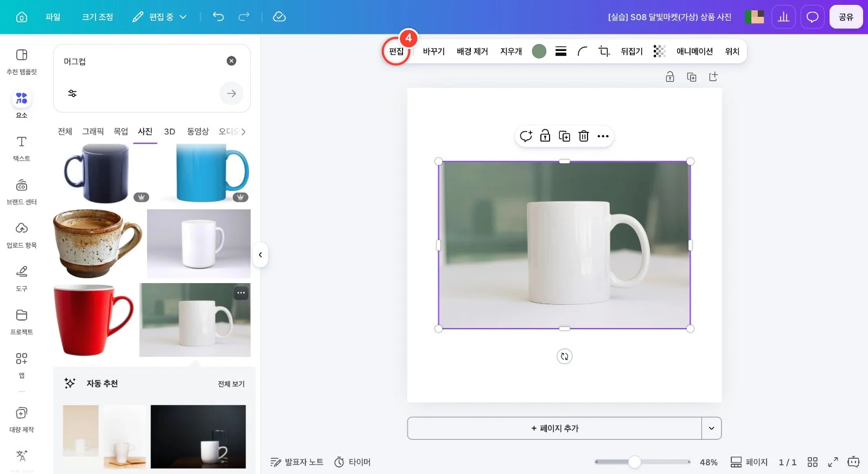Expand the page add dropdown arrow
Image resolution: width=868 pixels, height=474 pixels.
point(712,428)
